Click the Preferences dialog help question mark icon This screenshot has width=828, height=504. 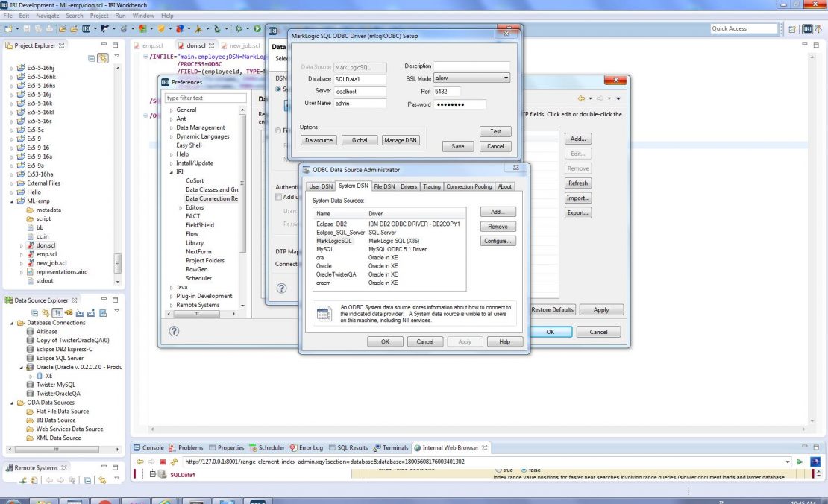point(174,331)
